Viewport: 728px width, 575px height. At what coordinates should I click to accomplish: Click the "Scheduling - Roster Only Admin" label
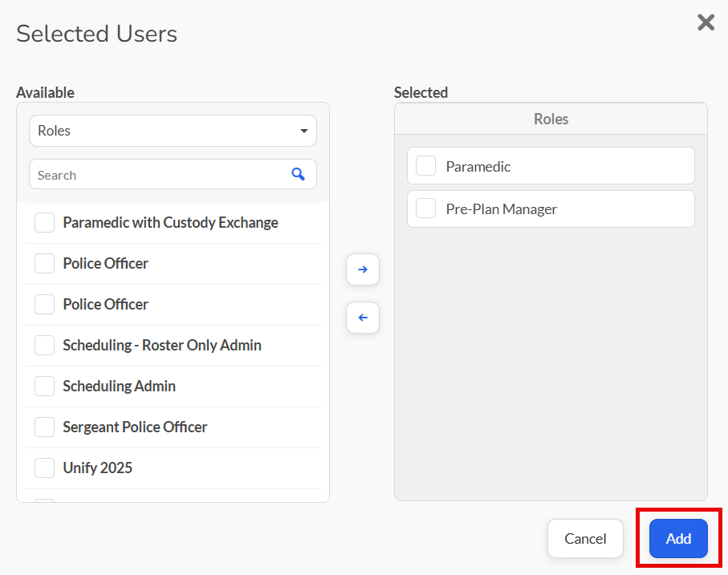[x=162, y=346]
